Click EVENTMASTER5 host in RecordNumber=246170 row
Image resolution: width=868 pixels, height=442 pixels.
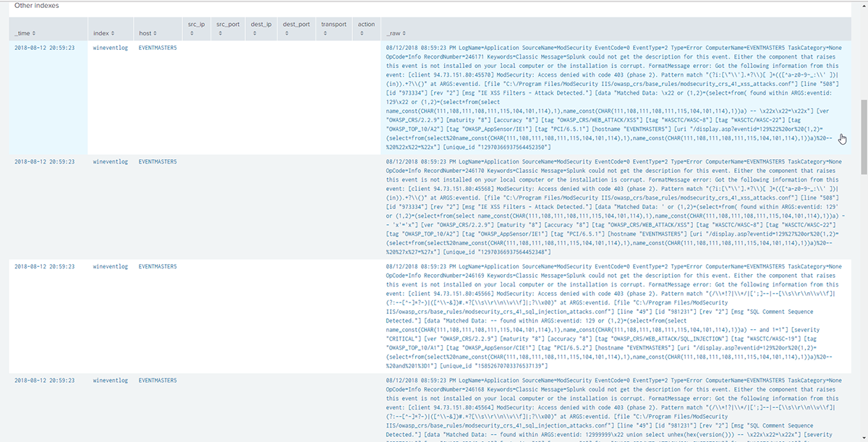(x=158, y=163)
